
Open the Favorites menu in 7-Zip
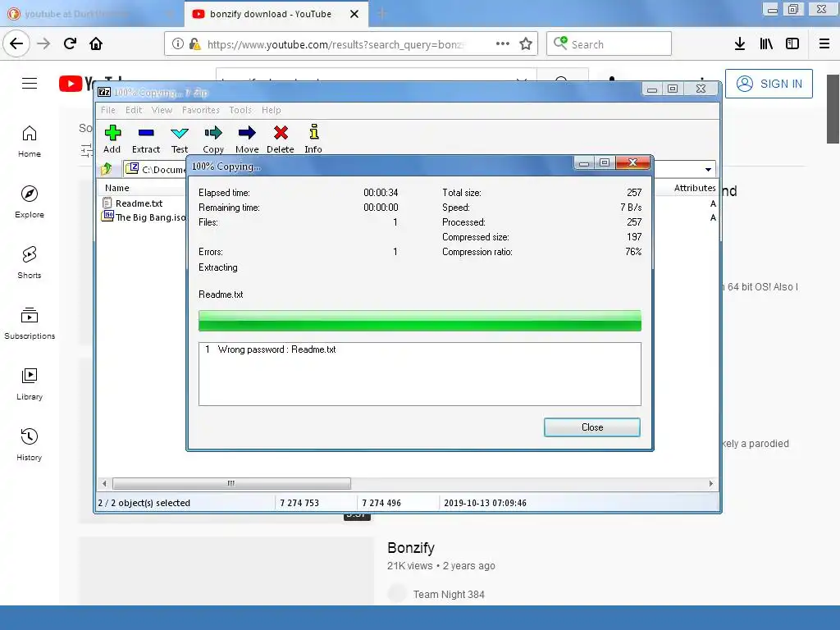click(x=201, y=110)
